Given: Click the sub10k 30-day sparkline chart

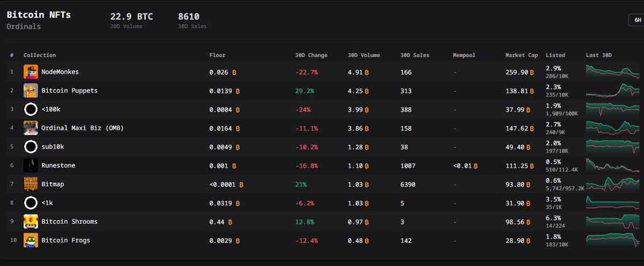Looking at the screenshot, I should (x=612, y=147).
